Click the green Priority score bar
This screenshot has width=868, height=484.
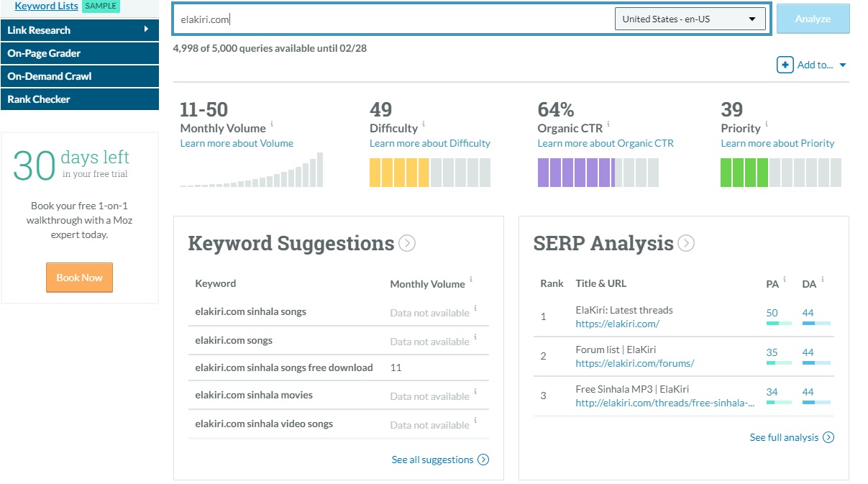781,173
